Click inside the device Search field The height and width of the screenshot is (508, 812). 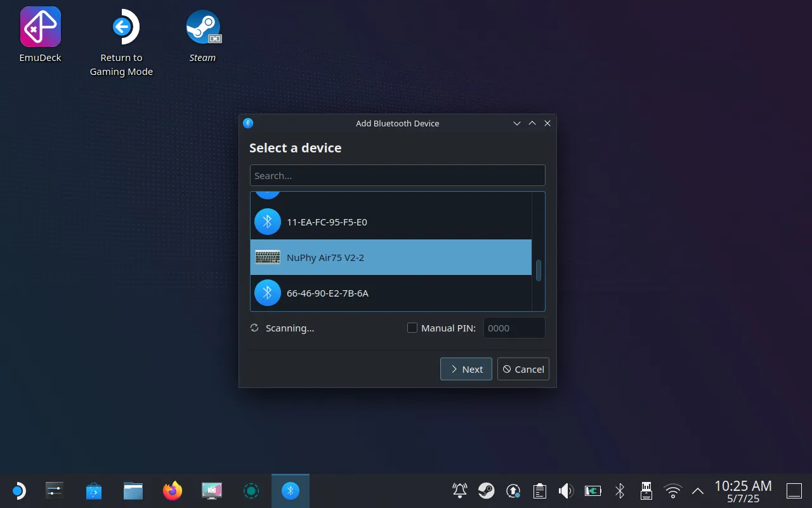point(398,175)
